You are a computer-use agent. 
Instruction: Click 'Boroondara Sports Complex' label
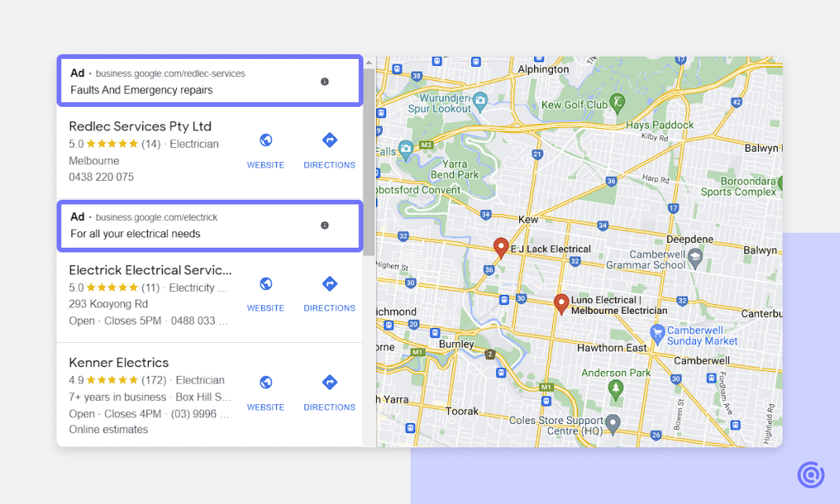click(739, 186)
